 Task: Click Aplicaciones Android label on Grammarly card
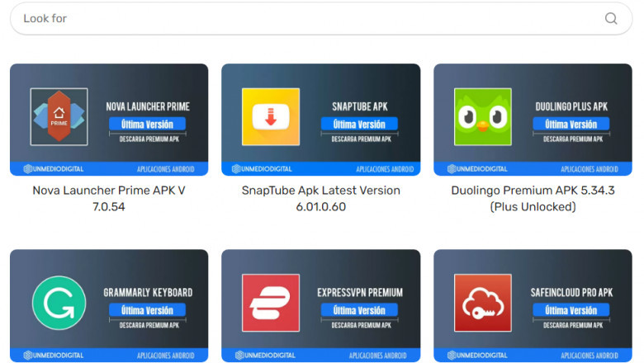165,356
